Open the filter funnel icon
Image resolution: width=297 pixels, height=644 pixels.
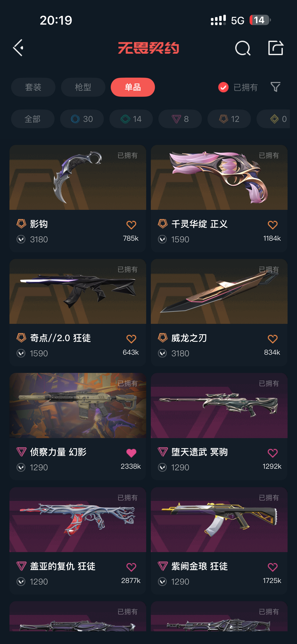click(275, 87)
